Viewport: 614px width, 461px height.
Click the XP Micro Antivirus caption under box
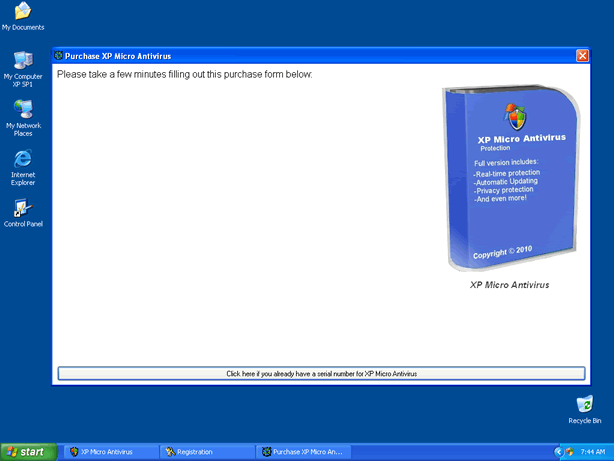[x=509, y=285]
